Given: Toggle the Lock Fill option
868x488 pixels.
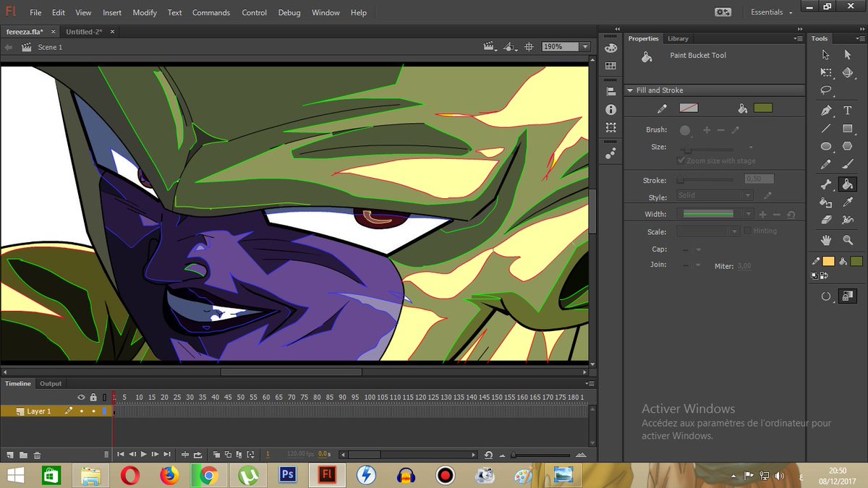Looking at the screenshot, I should click(848, 296).
